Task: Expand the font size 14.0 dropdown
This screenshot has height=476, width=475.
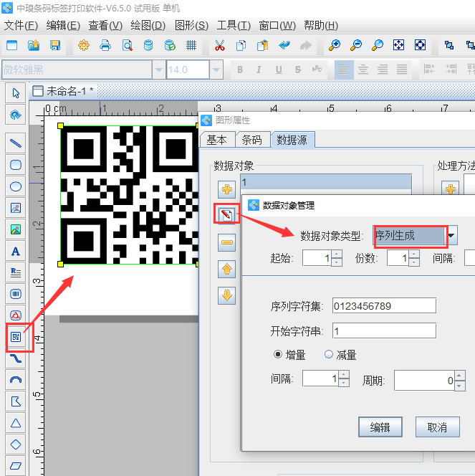Action: pyautogui.click(x=216, y=70)
